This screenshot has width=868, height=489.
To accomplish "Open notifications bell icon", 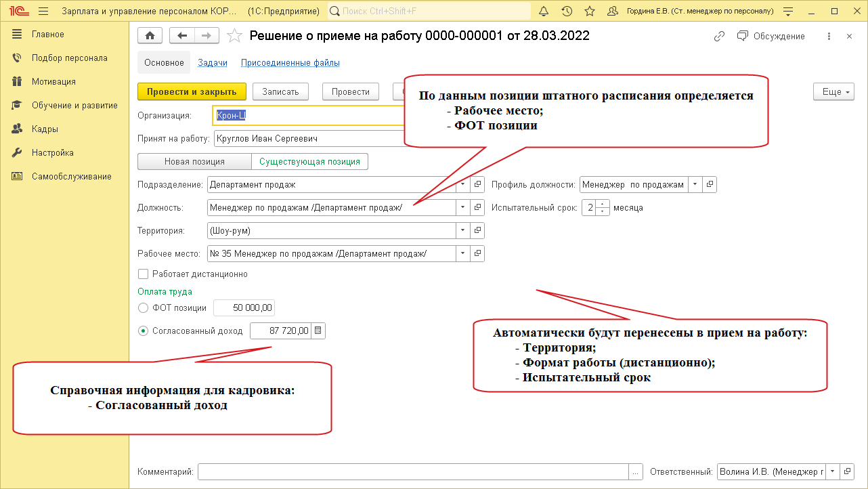I will pyautogui.click(x=544, y=12).
